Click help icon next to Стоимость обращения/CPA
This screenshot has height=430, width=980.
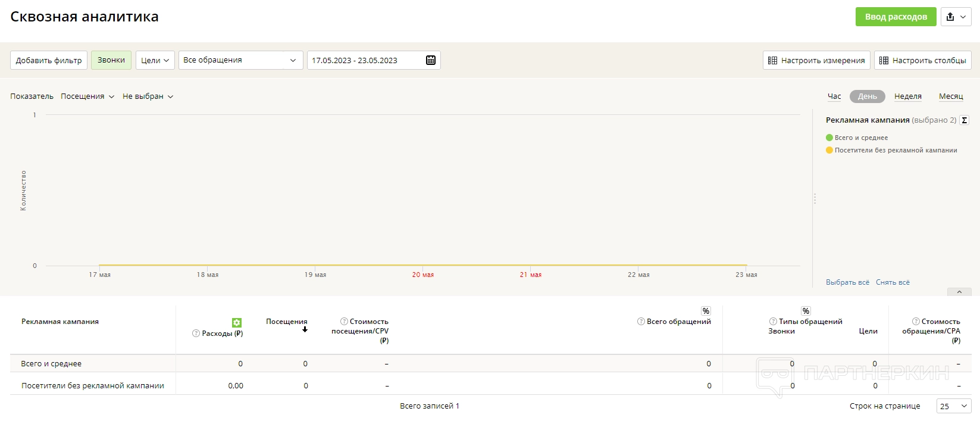point(916,322)
